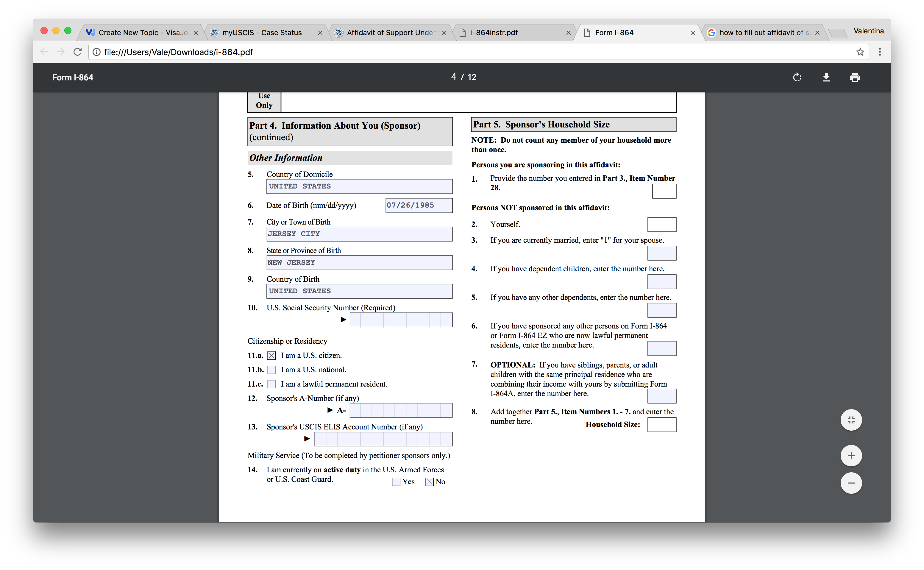Tick the Yes box for active duty

pos(396,482)
